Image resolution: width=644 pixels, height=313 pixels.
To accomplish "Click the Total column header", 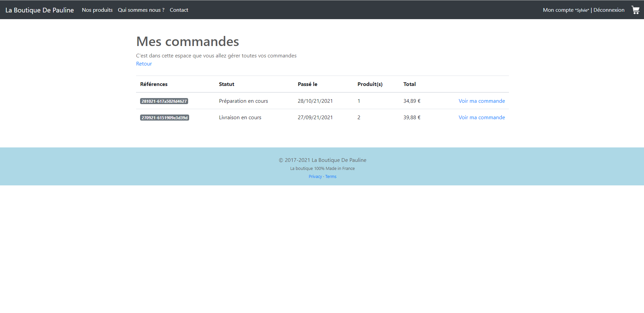I will (409, 84).
